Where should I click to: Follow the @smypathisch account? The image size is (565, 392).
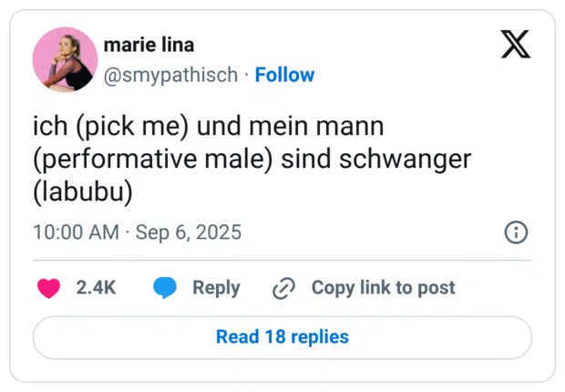tap(284, 75)
